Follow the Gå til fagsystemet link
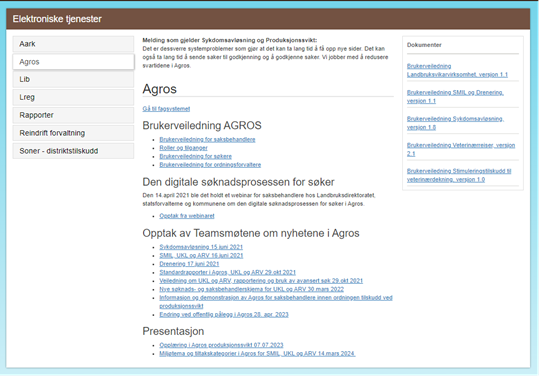539x376 pixels. coord(166,109)
